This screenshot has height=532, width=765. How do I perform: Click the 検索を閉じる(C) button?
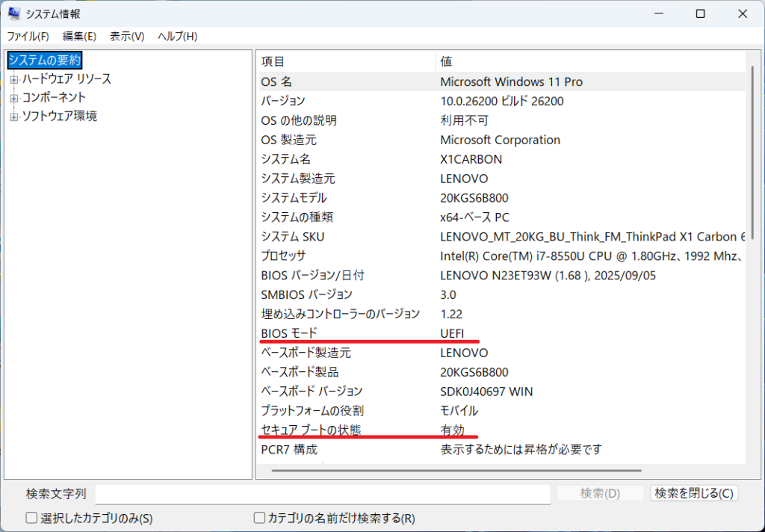point(694,493)
